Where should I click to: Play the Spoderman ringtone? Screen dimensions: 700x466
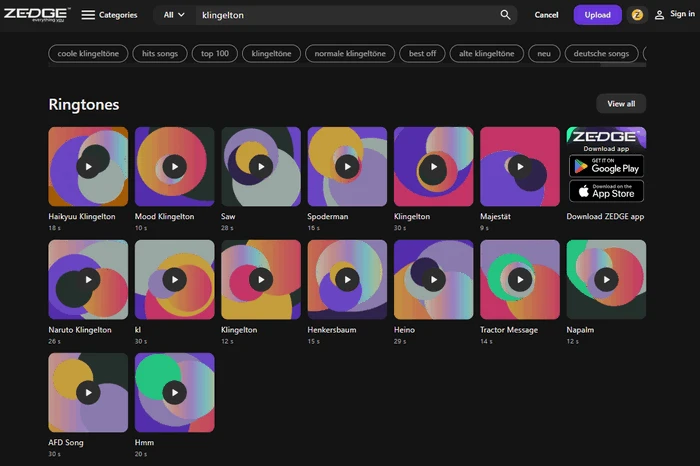(x=347, y=166)
